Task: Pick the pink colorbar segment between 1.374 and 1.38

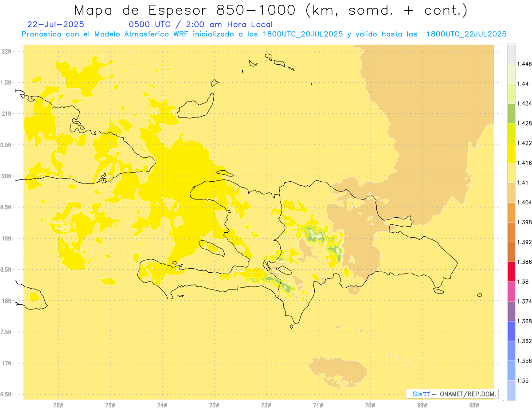Action: click(x=511, y=291)
